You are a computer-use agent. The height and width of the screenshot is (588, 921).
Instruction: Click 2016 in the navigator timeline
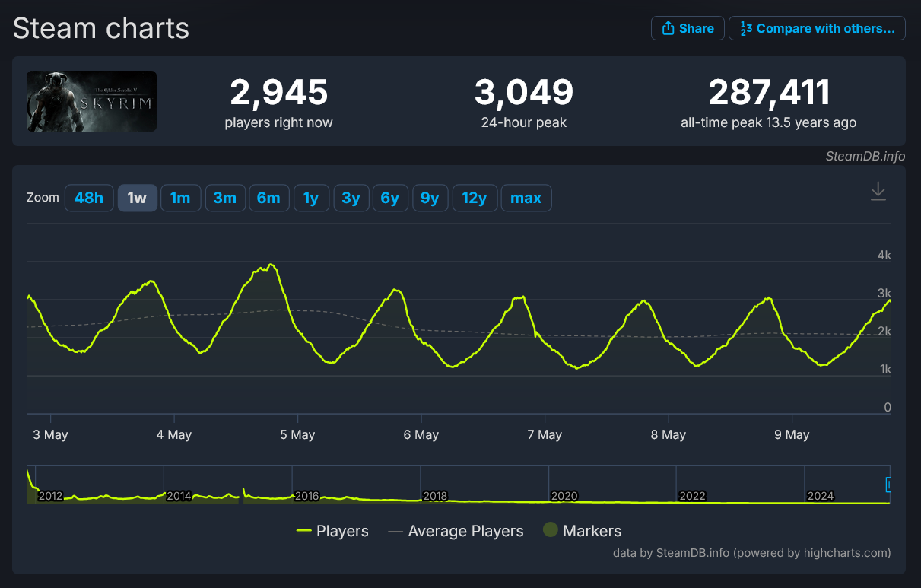(x=306, y=496)
